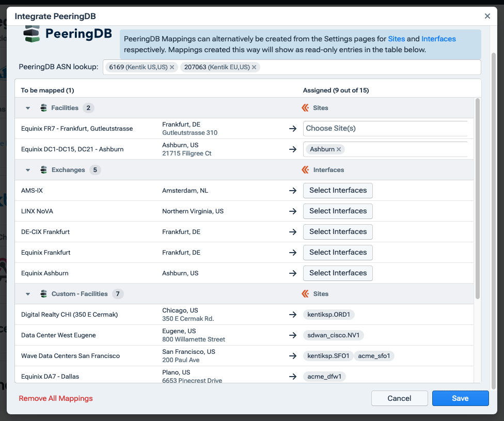
Task: Click the arrow icon in the AMS-IX row
Action: point(293,190)
